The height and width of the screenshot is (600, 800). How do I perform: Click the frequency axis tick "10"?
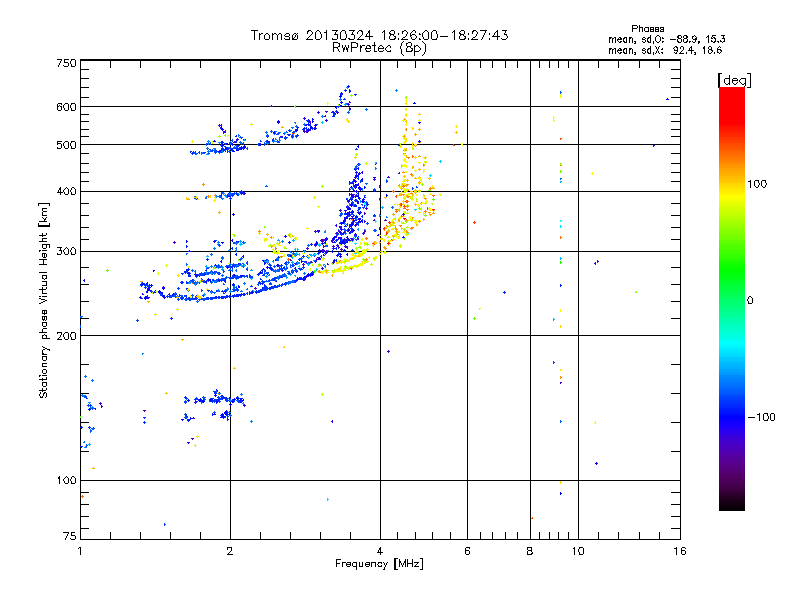tap(578, 551)
